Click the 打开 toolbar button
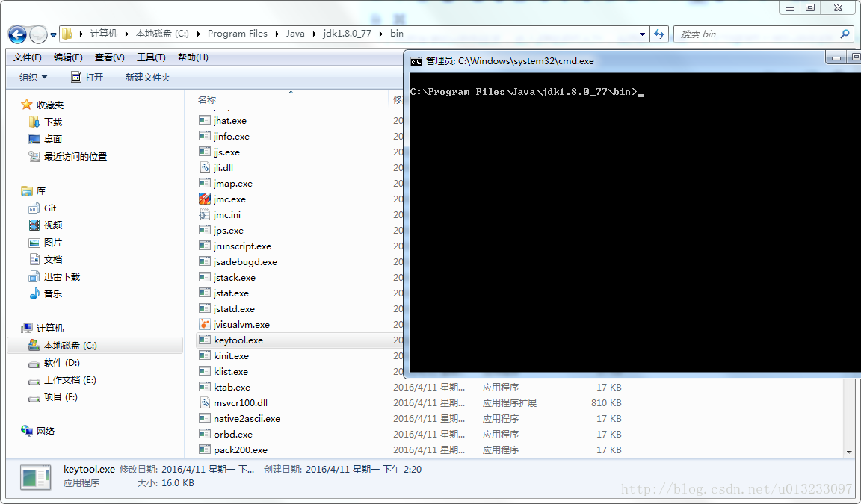The width and height of the screenshot is (861, 504). click(87, 78)
